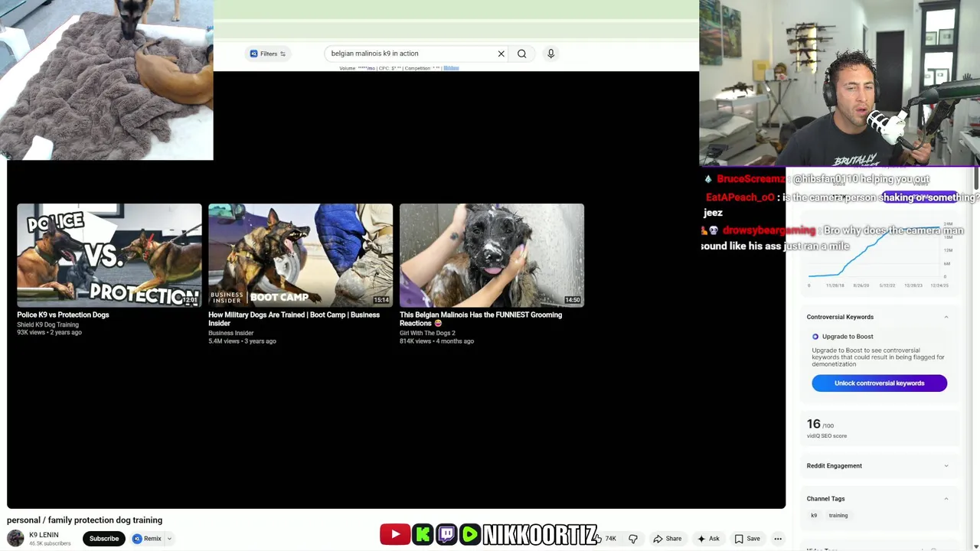Click the vidIQ icon on the Filters button
The height and width of the screenshot is (551, 980).
(x=253, y=54)
